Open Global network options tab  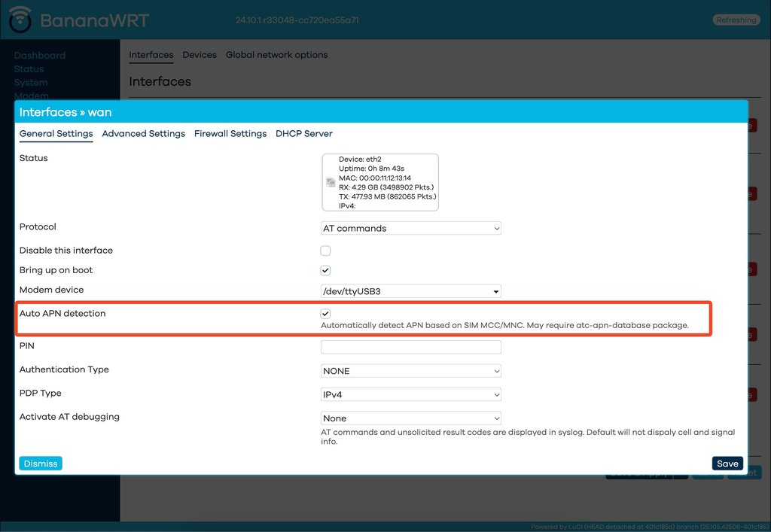276,55
